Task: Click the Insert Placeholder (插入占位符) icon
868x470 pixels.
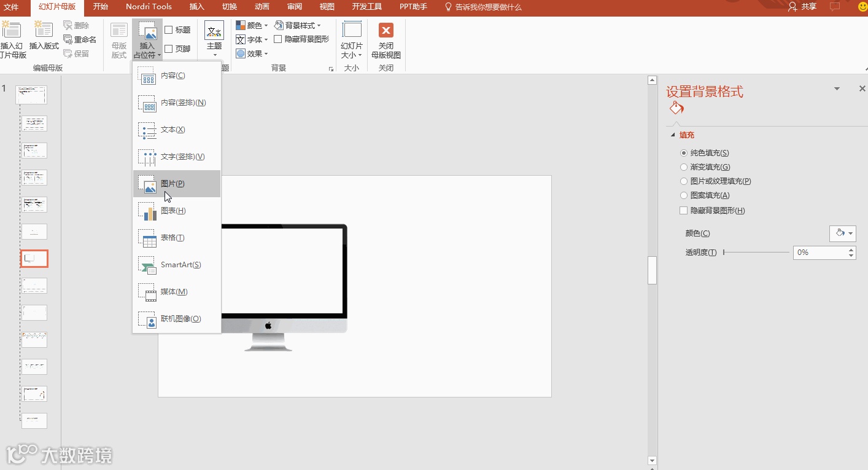Action: (147, 31)
